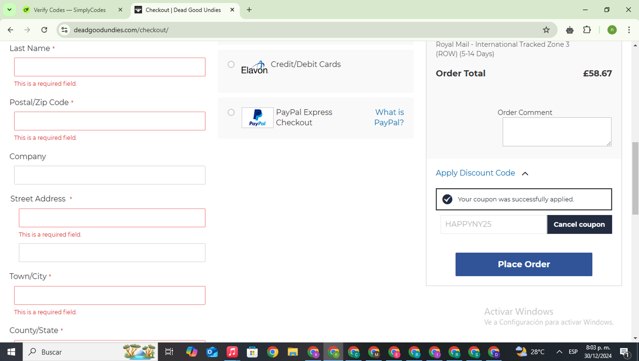This screenshot has height=361, width=639.
Task: Open the Windows Start menu
Action: [11, 352]
